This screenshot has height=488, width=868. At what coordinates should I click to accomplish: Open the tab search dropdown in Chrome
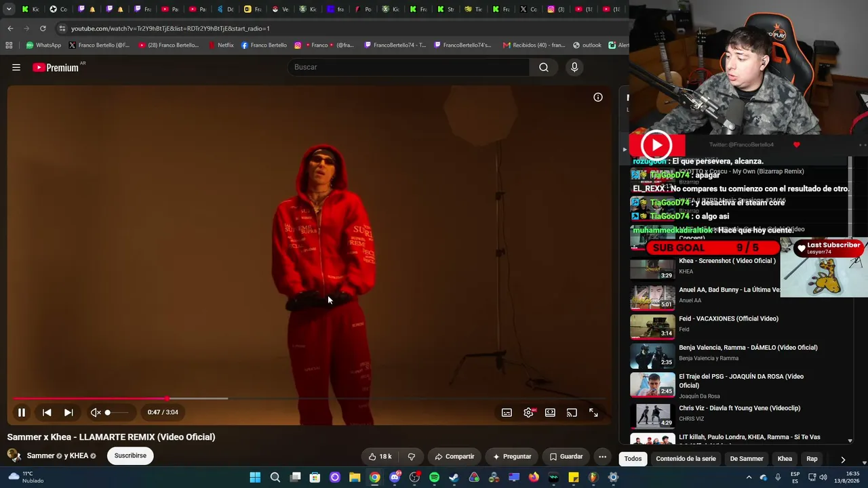(x=9, y=9)
